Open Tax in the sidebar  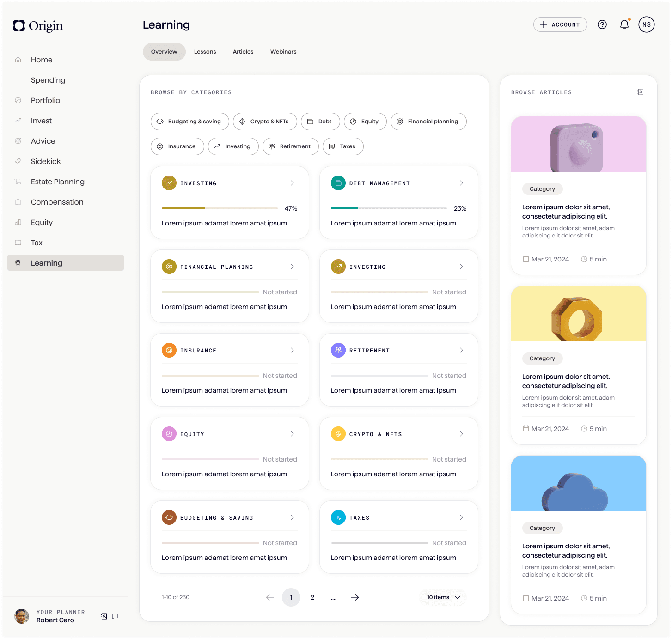click(66, 243)
